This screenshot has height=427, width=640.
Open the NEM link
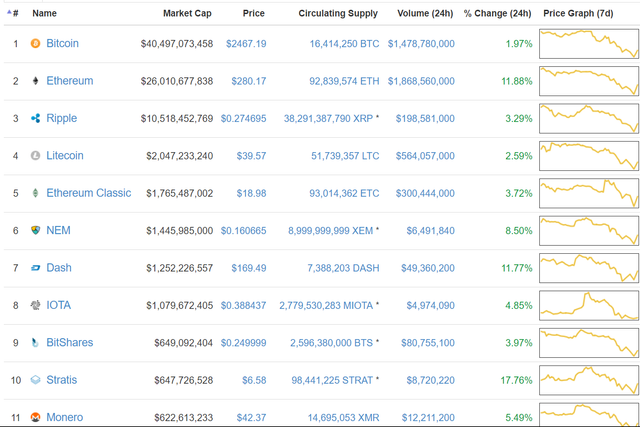(x=58, y=230)
